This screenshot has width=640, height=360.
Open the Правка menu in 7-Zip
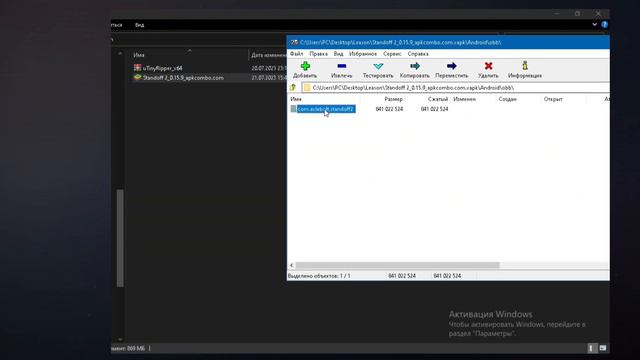point(318,53)
